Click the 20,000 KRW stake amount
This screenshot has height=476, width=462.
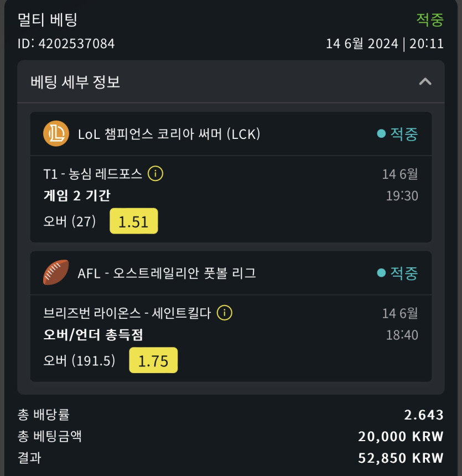point(401,436)
